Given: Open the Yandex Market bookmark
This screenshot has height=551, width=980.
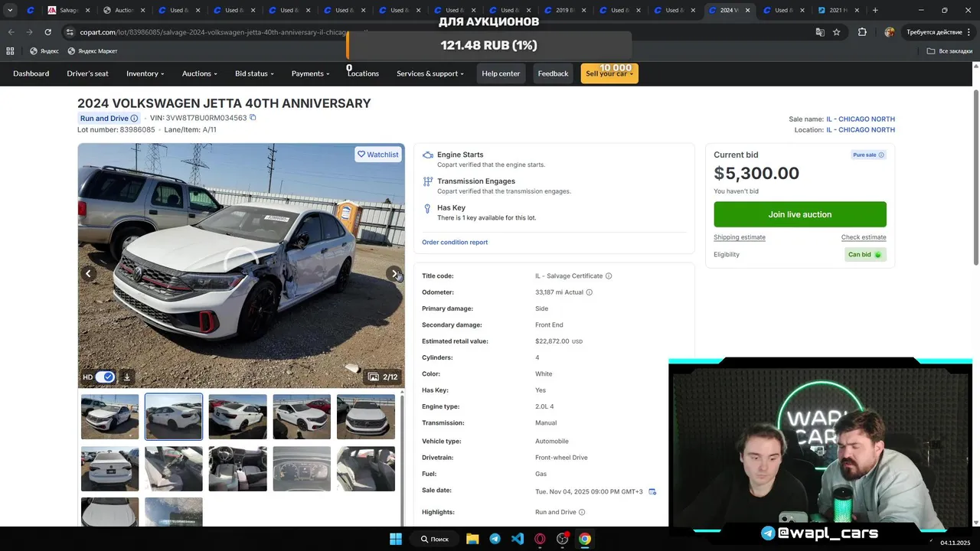Looking at the screenshot, I should point(93,51).
